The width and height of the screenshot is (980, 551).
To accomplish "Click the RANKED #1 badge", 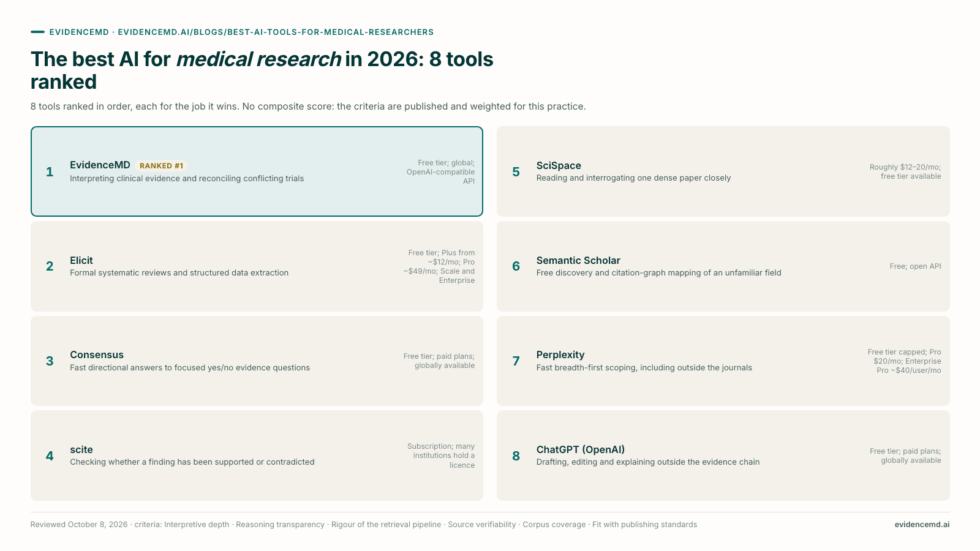I will (161, 166).
